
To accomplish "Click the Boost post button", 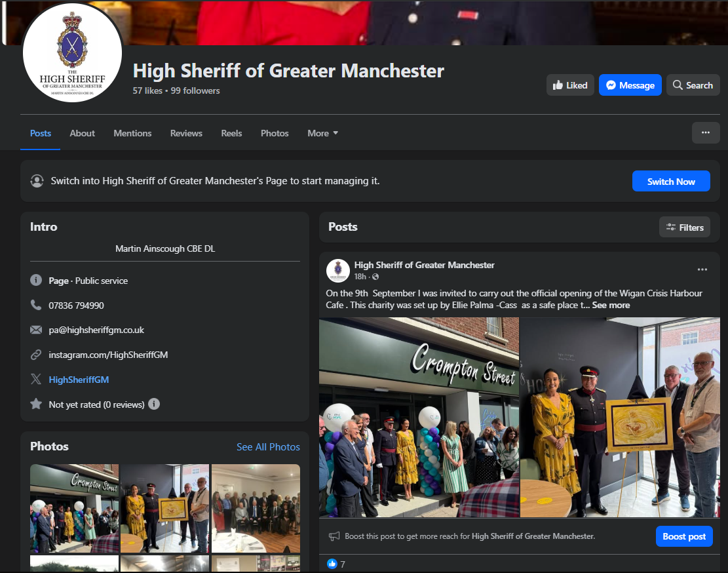I will [684, 536].
